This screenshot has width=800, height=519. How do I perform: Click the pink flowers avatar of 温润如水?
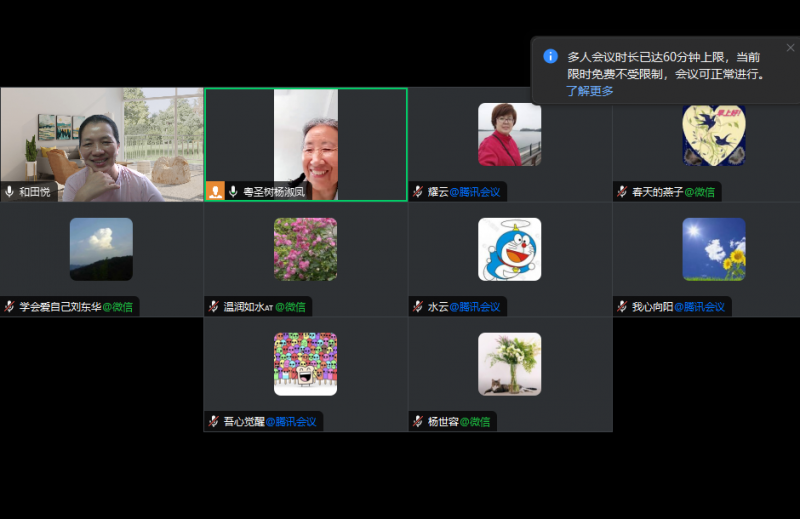pyautogui.click(x=305, y=249)
